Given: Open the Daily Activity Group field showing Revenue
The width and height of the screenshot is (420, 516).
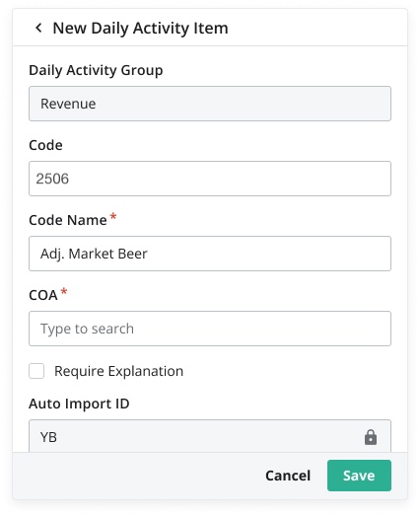Looking at the screenshot, I should coord(210,104).
